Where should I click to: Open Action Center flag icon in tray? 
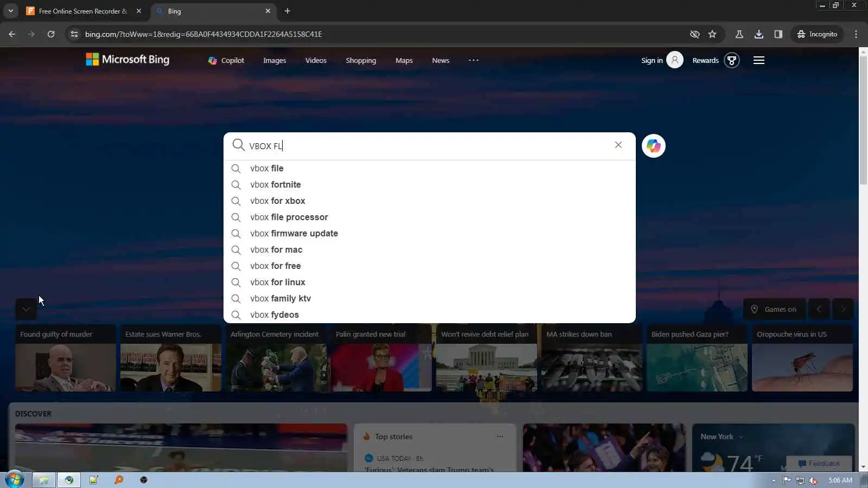tap(787, 480)
